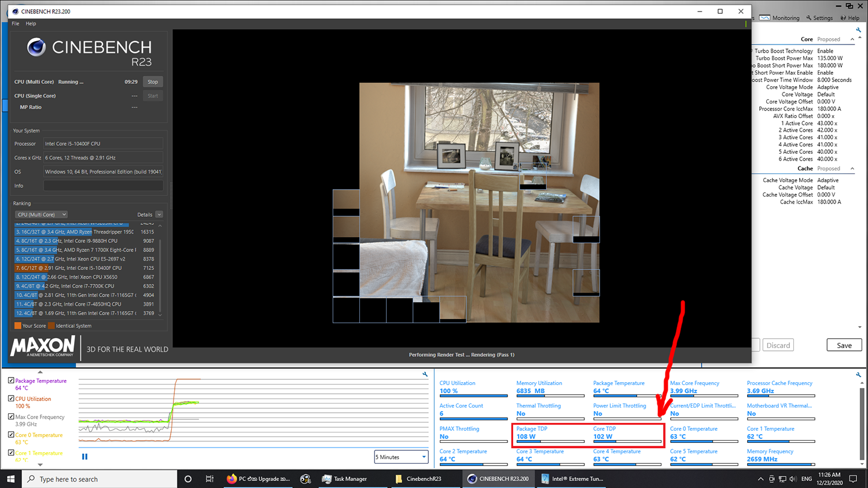Switch to the Firefox taskbar window
The width and height of the screenshot is (868, 488).
point(259,479)
